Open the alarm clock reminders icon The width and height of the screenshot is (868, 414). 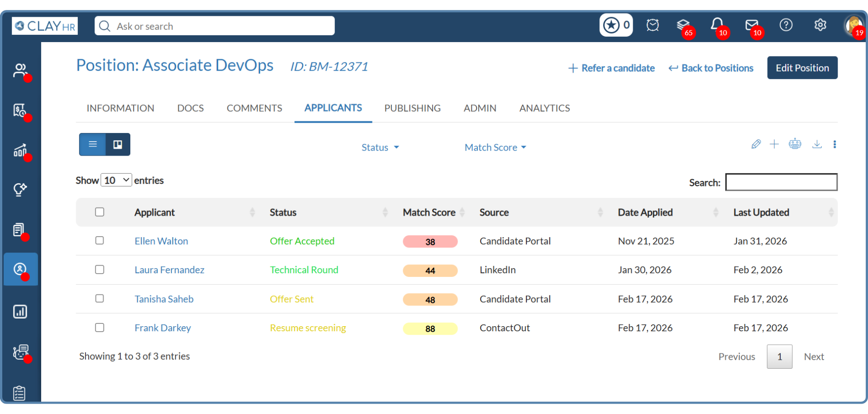652,25
